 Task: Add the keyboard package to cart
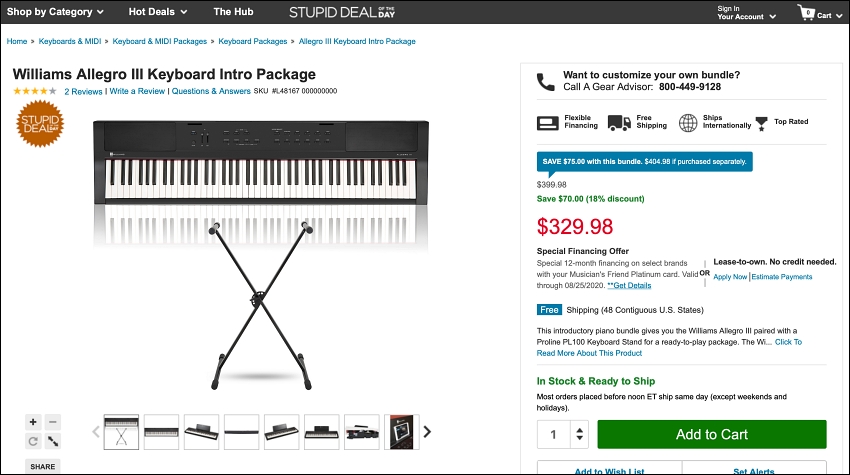(712, 434)
